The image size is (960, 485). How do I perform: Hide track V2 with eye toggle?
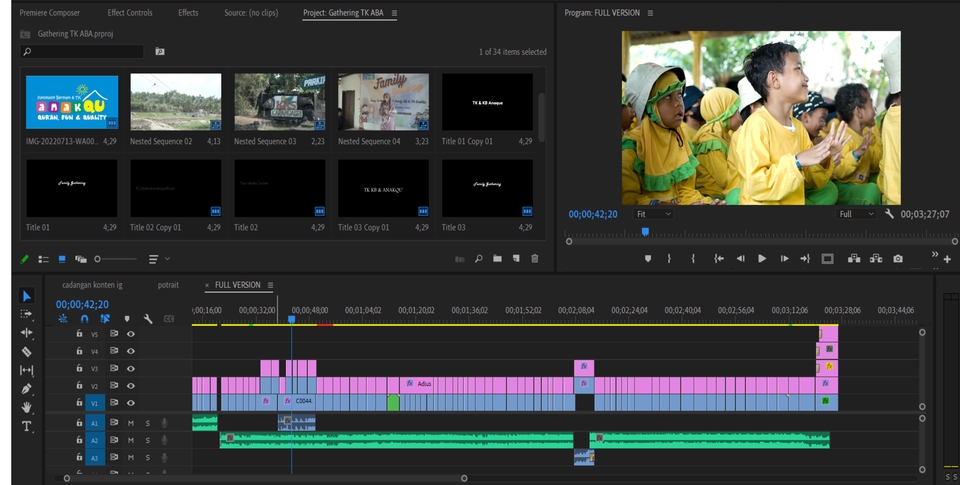[130, 385]
